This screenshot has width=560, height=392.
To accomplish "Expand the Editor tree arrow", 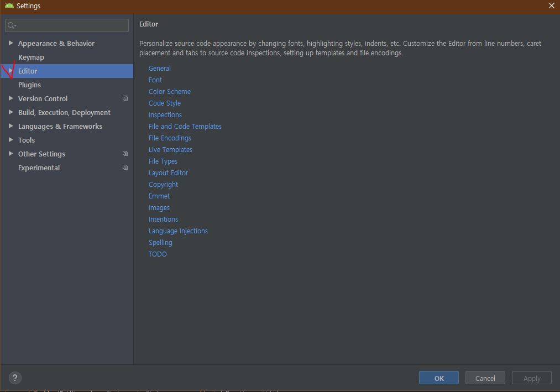I will click(11, 71).
